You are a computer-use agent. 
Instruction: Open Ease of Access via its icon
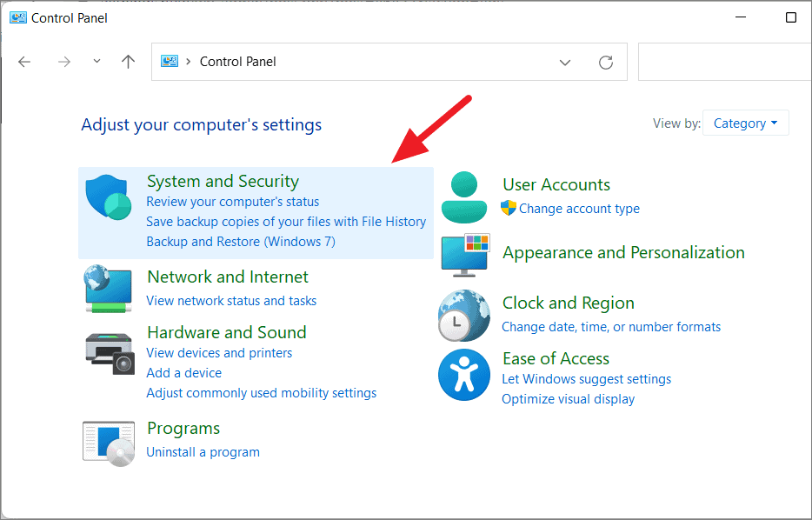(463, 375)
